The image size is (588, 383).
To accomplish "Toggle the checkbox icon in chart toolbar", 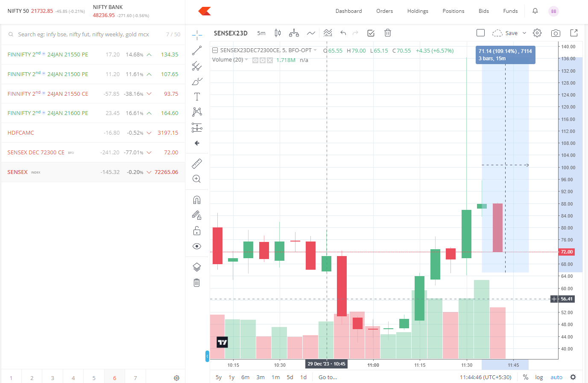I will (371, 33).
